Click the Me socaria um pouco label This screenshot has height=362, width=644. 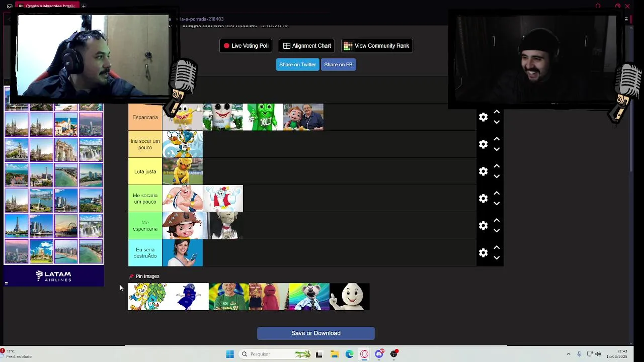(x=145, y=199)
